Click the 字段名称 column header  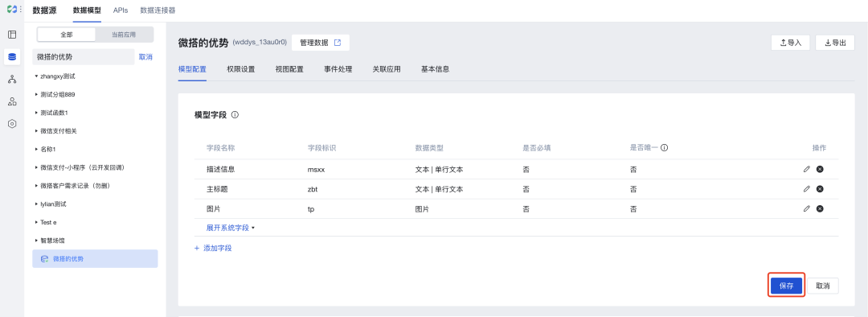(x=220, y=148)
